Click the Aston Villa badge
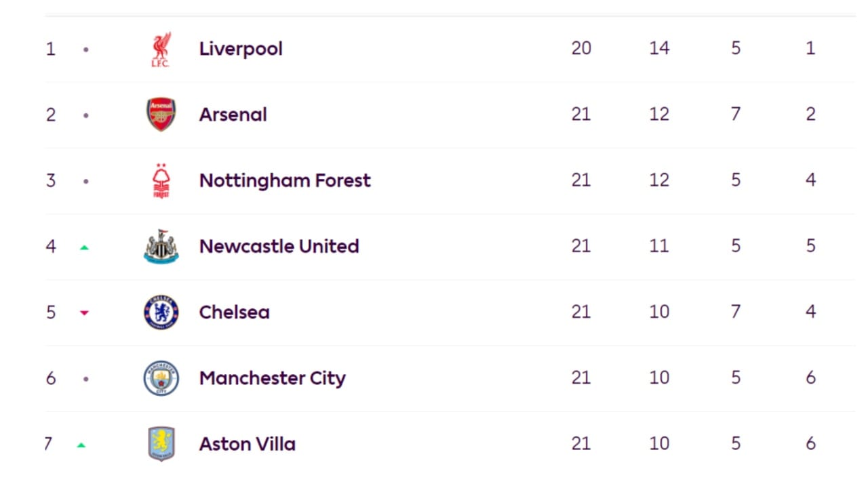This screenshot has width=868, height=488. click(161, 444)
